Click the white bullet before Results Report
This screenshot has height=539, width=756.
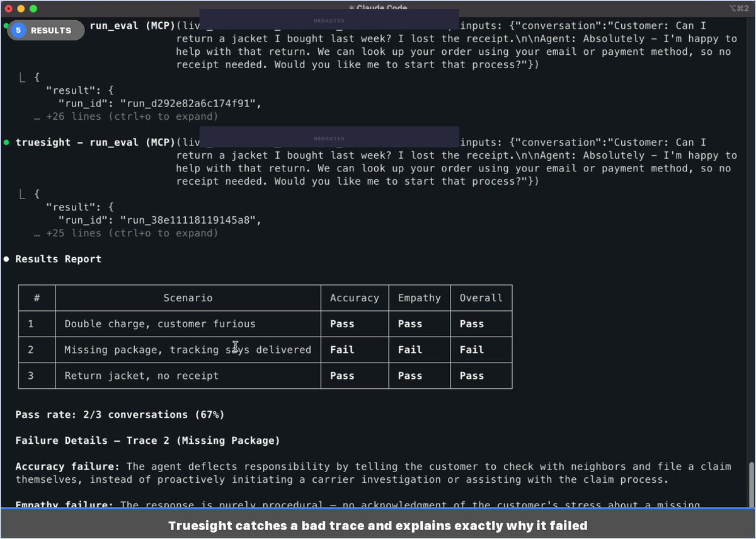click(x=6, y=259)
